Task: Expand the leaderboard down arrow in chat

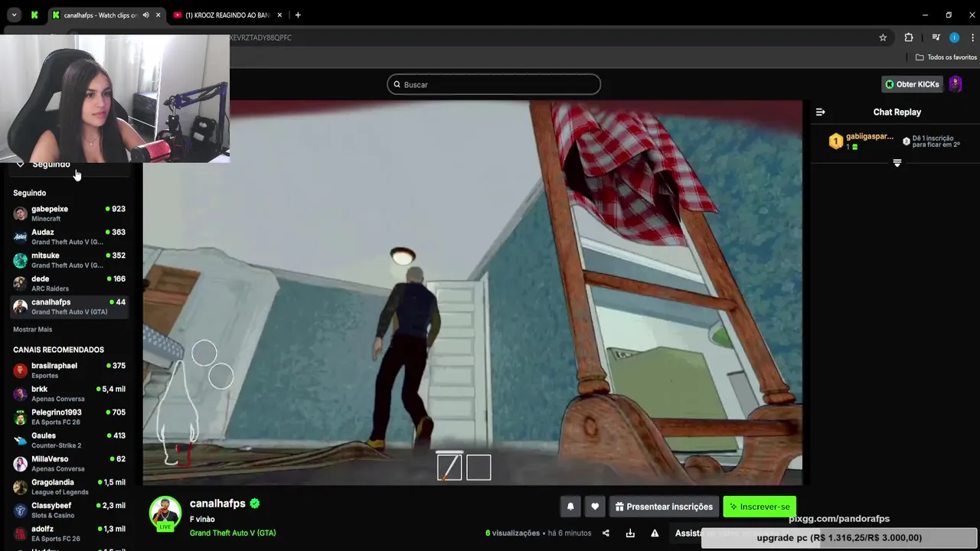Action: tap(897, 163)
